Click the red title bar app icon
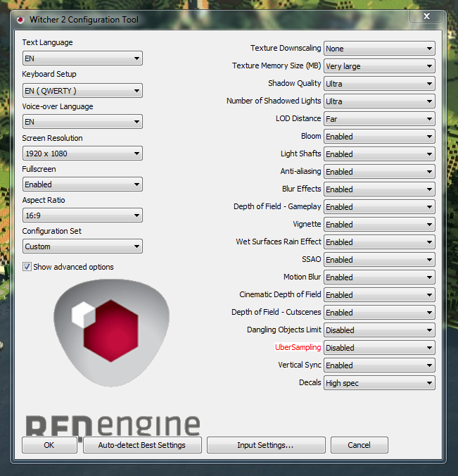Viewport: 458px width, 476px height. point(20,20)
